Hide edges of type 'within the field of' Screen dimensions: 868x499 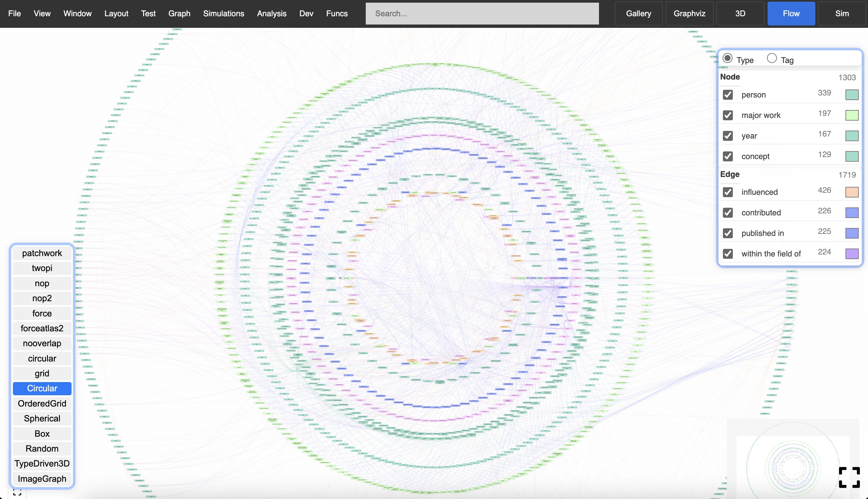[x=728, y=253]
